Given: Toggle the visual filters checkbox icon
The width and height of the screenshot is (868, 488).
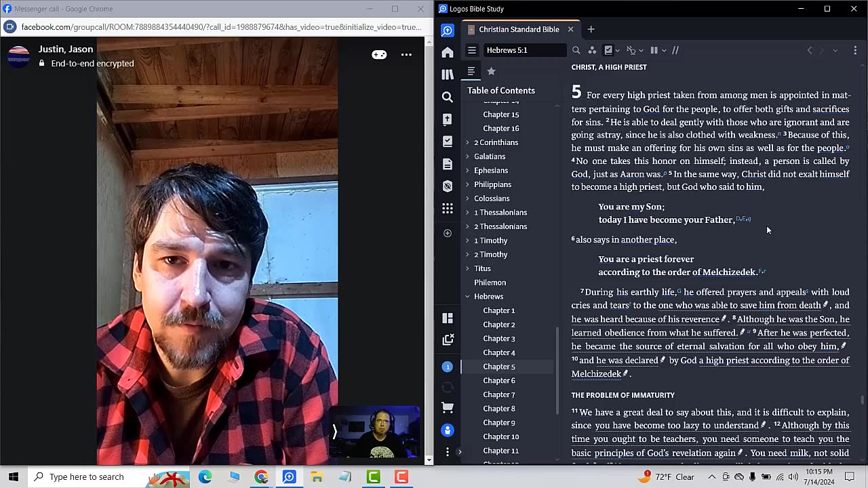Looking at the screenshot, I should [608, 50].
